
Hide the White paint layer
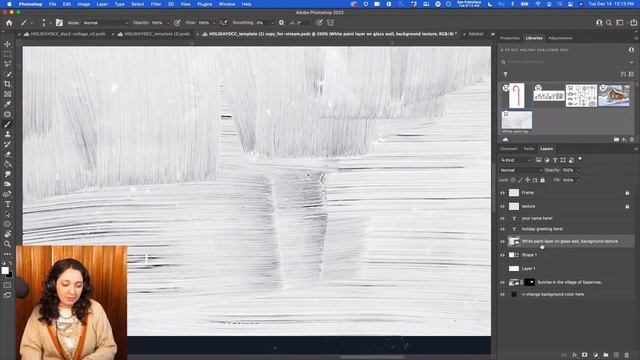pyautogui.click(x=502, y=242)
